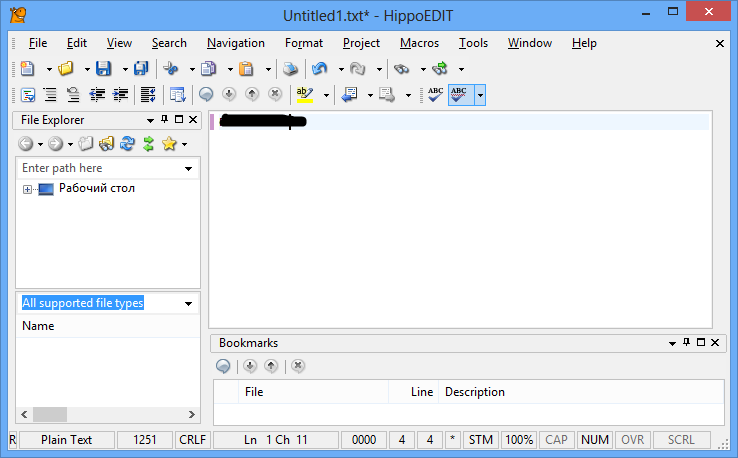738x458 pixels.
Task: Paste using the clipboard icon
Action: pos(246,69)
